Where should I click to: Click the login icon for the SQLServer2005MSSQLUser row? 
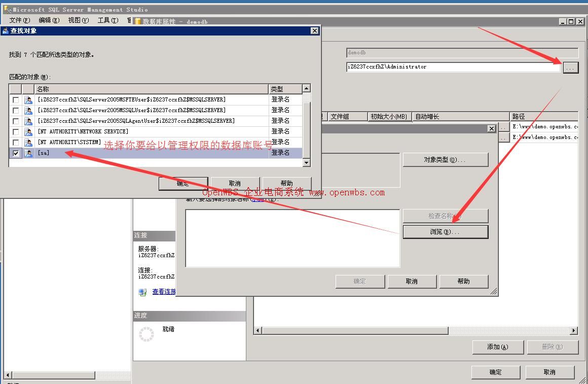[28, 111]
